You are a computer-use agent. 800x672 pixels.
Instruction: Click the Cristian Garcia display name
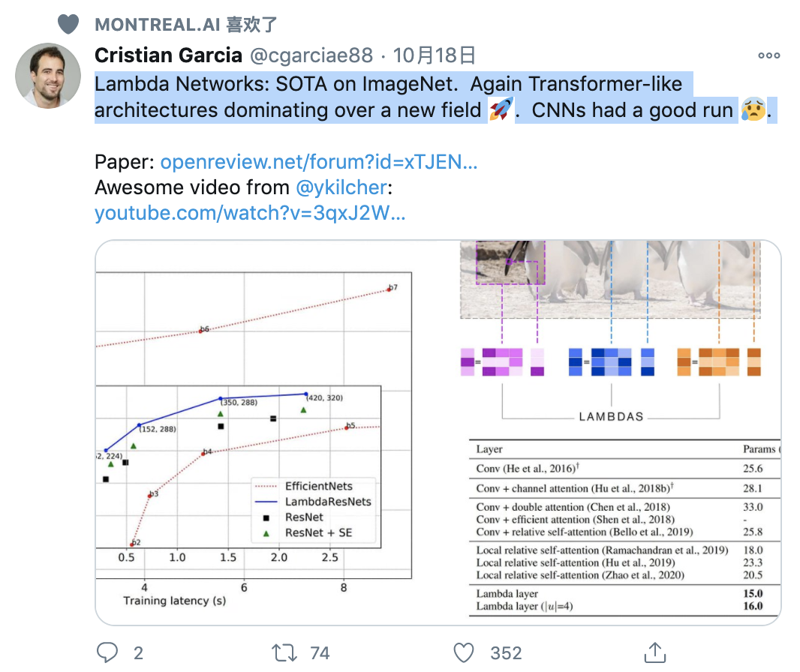click(168, 55)
